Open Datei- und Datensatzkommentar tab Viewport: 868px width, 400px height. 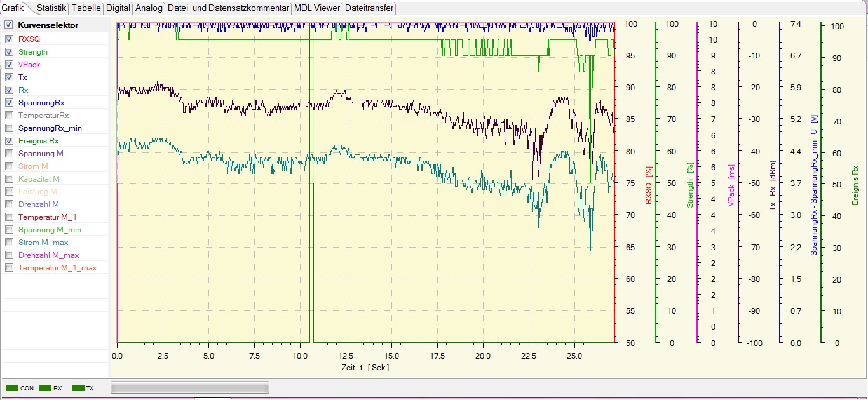click(x=228, y=8)
